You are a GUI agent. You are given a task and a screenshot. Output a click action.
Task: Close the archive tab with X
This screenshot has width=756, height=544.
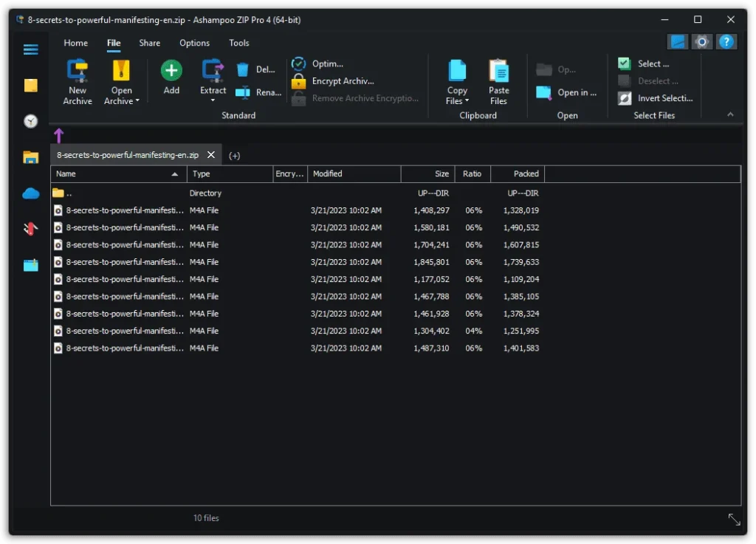coord(211,155)
